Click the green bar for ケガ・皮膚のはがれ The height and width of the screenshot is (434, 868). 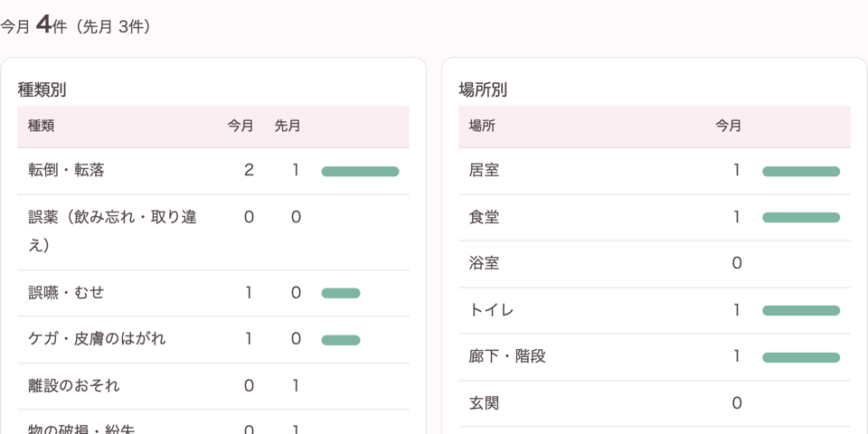(x=341, y=340)
